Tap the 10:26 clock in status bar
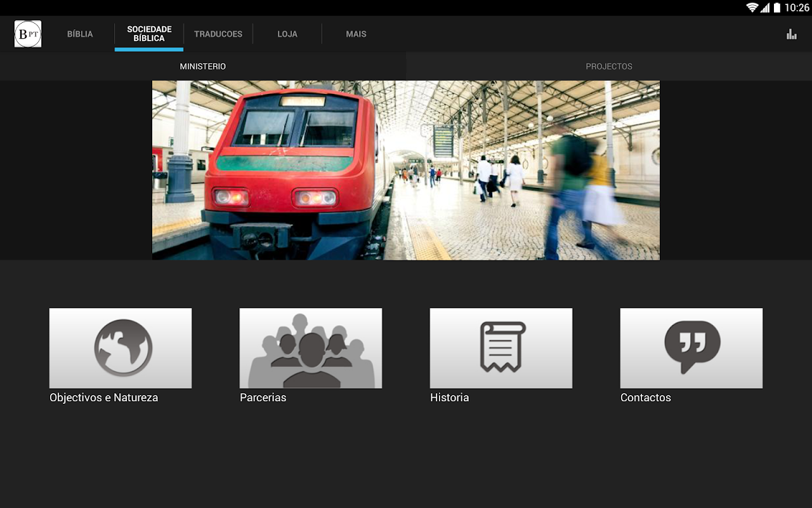812x508 pixels. coord(797,8)
